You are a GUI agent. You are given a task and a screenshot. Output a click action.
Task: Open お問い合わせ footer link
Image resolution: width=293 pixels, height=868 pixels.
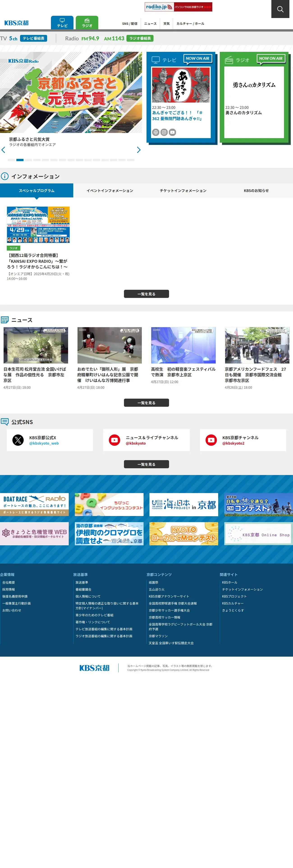[11, 610]
